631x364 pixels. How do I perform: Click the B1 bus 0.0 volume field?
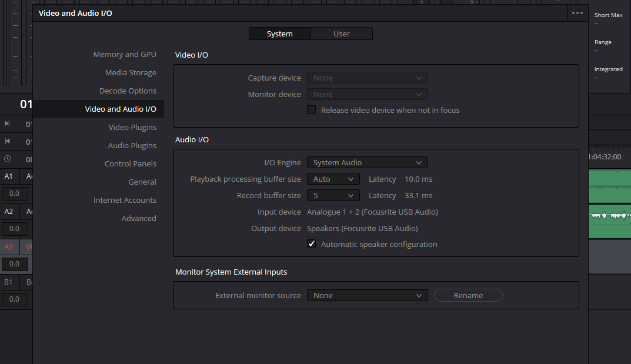tap(15, 299)
